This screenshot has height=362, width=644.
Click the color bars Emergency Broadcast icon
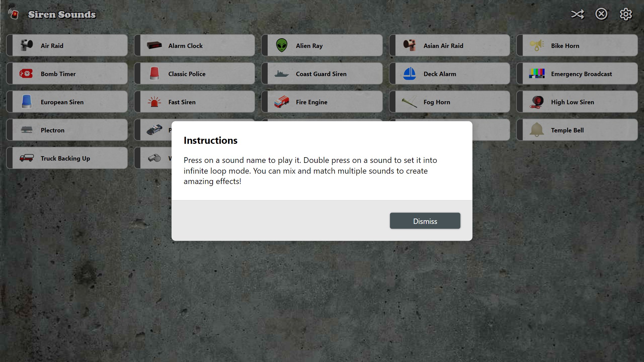(x=537, y=73)
